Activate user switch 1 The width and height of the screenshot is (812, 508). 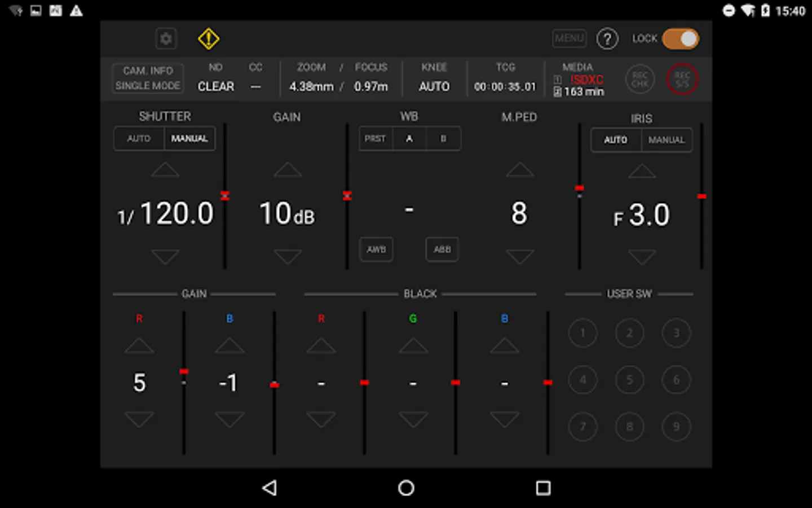point(582,333)
